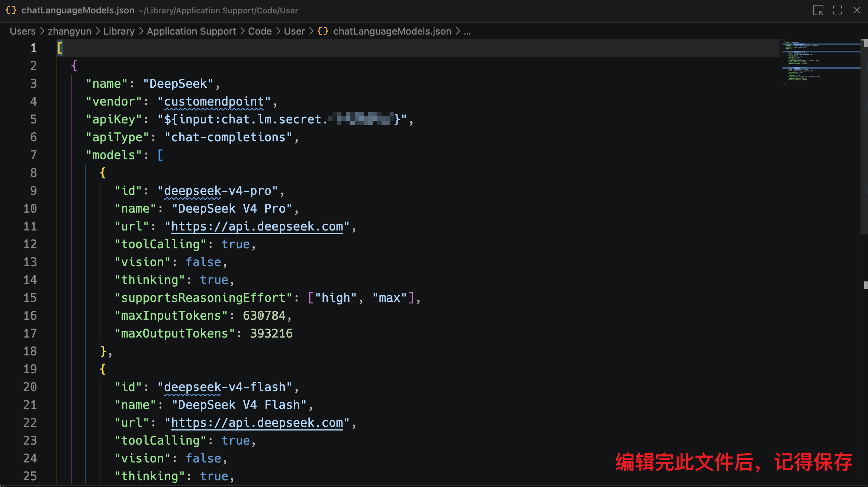Click line number 7 in the gutter

click(x=33, y=155)
